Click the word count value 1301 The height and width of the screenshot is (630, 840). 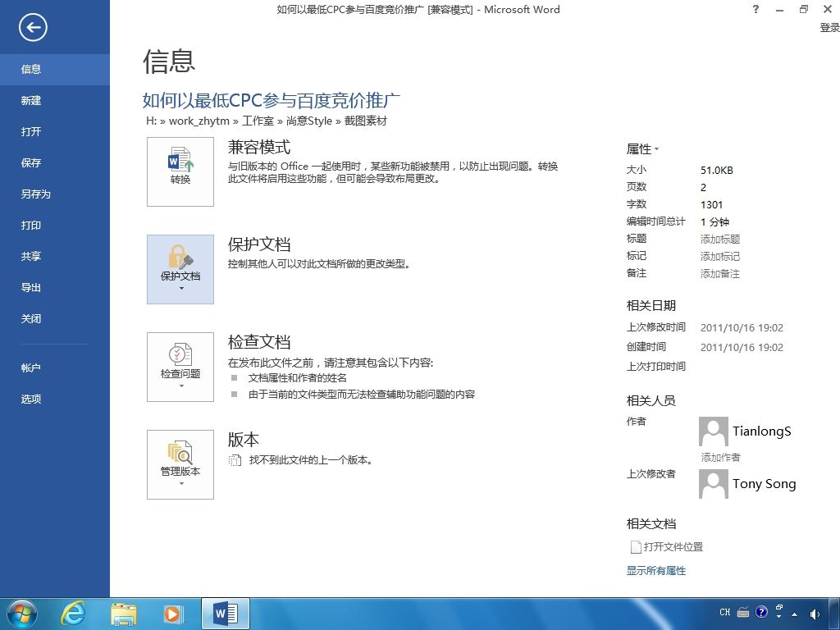(711, 204)
